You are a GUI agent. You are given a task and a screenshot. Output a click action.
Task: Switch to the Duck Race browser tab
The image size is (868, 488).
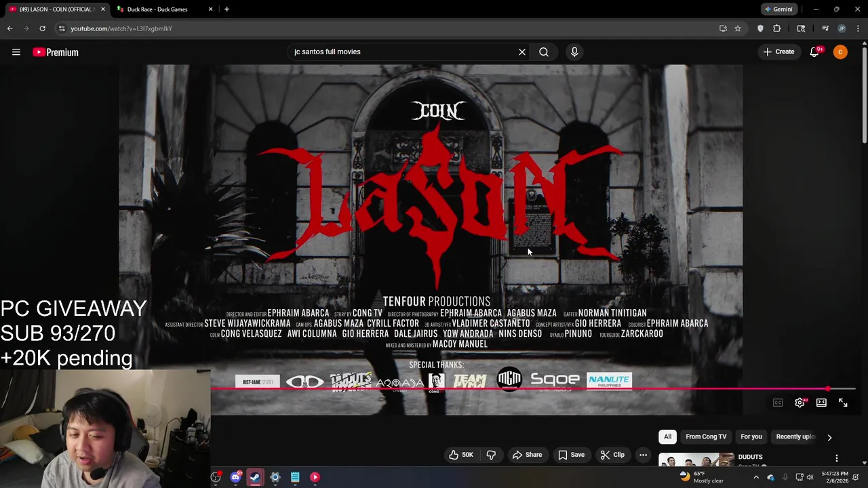pos(157,9)
